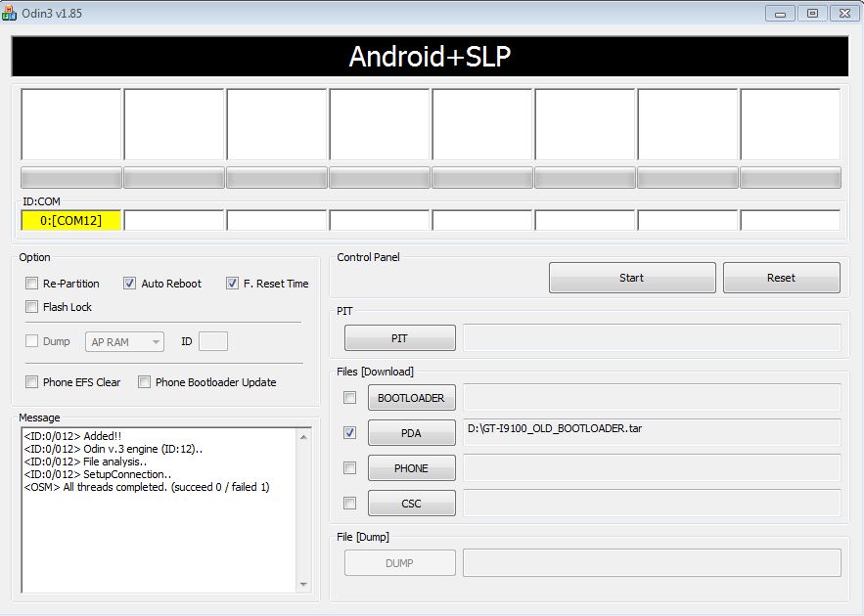The width and height of the screenshot is (864, 616).
Task: Minimize the Odin3 window
Action: [780, 14]
